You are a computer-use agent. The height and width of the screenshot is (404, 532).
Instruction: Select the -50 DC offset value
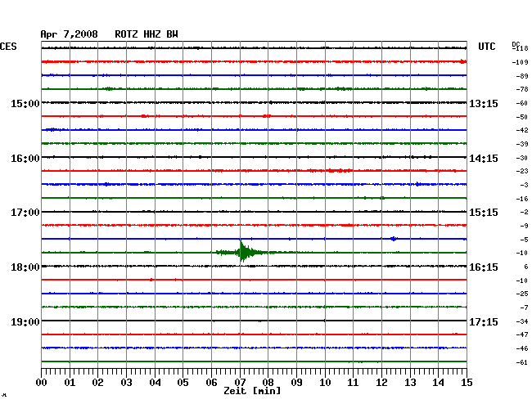(522, 117)
